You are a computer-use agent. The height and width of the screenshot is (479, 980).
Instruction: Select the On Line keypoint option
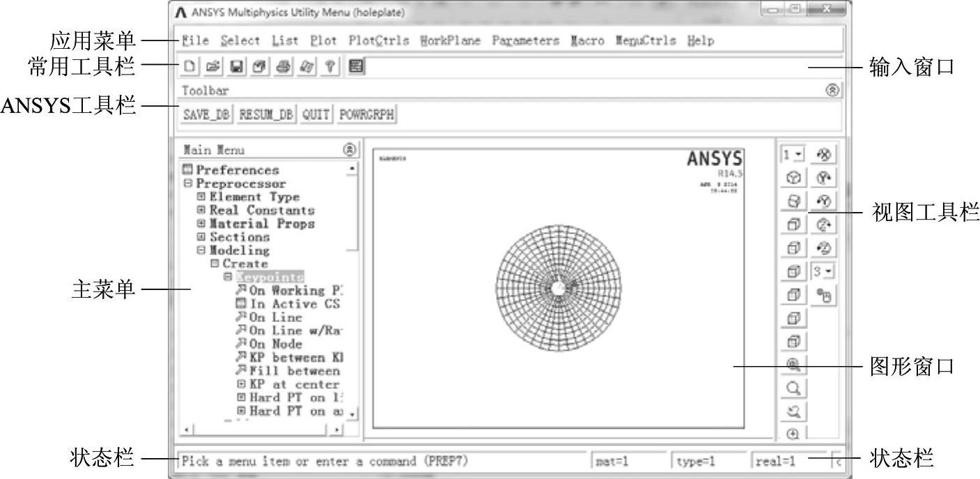pyautogui.click(x=269, y=317)
